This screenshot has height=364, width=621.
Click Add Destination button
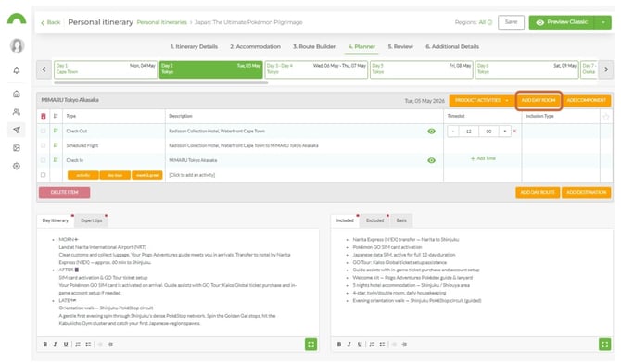click(586, 193)
